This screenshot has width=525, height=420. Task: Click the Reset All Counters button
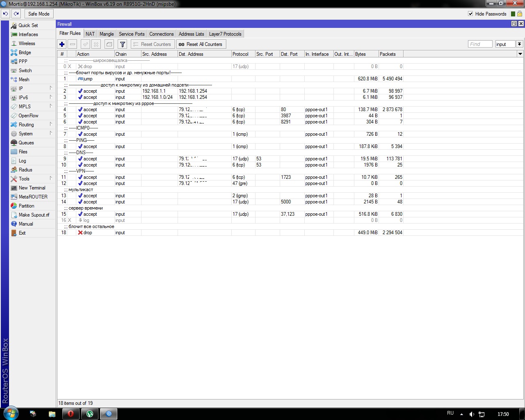[x=201, y=44]
